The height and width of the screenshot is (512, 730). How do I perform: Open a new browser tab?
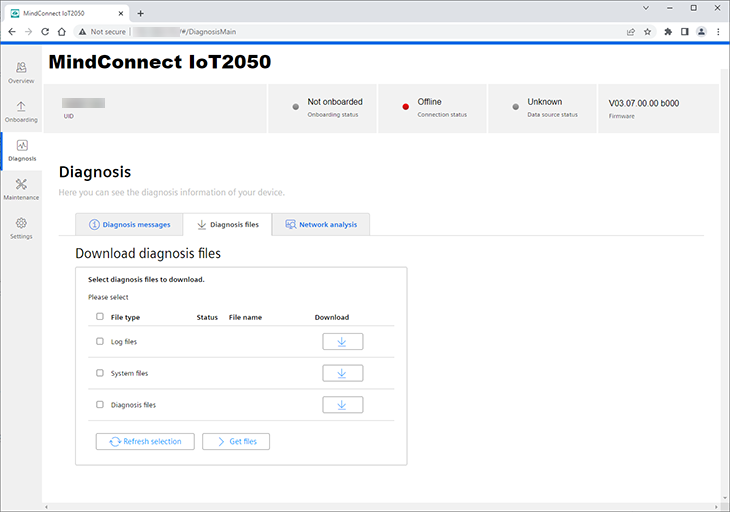click(140, 13)
